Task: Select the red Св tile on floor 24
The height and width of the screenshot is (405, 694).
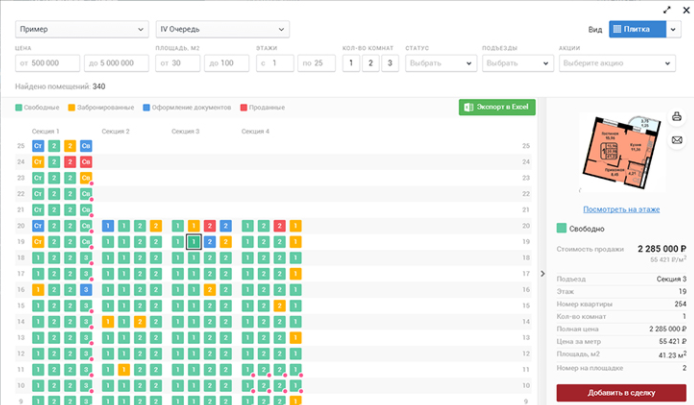Action: (x=86, y=162)
